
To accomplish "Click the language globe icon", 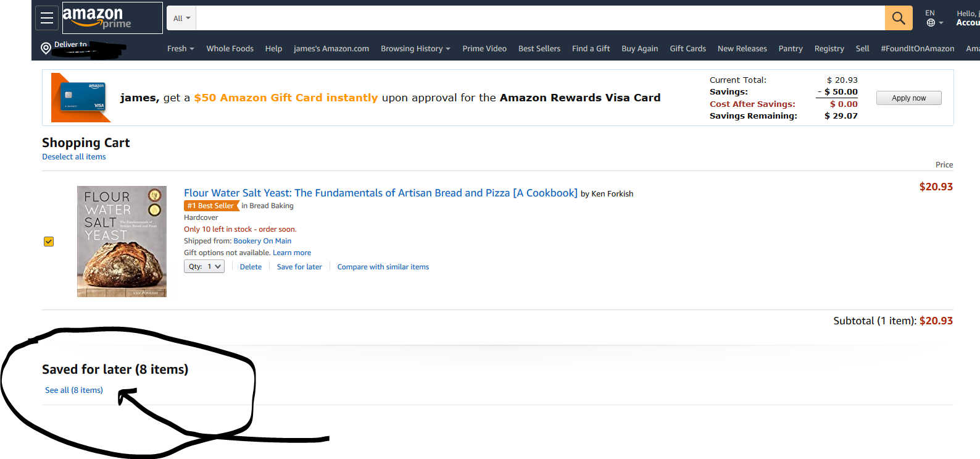I will (x=931, y=23).
